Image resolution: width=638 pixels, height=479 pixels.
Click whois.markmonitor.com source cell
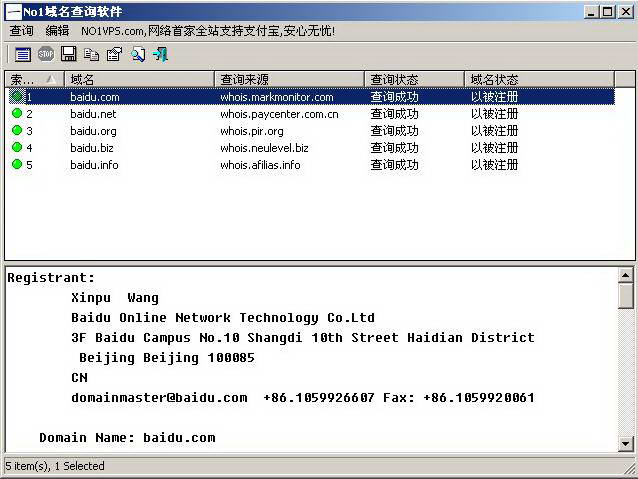[x=277, y=97]
